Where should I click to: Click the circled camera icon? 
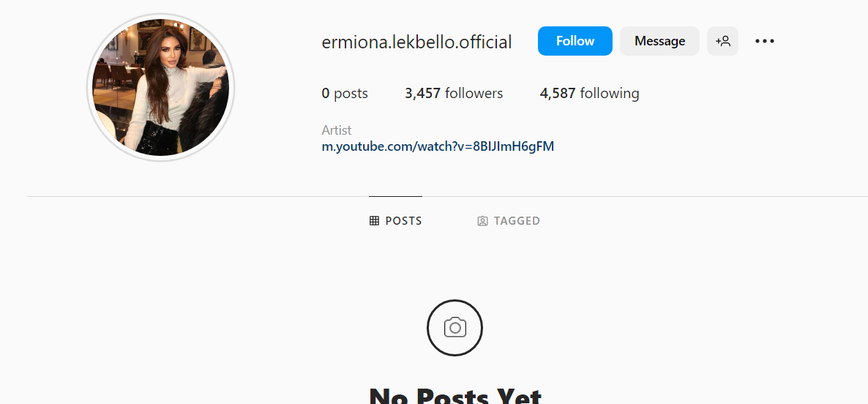(x=455, y=328)
